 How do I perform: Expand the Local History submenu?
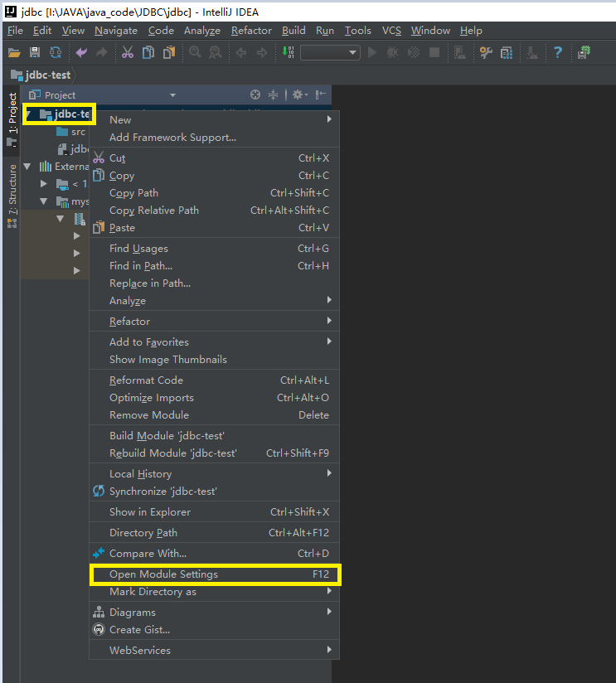coord(214,474)
